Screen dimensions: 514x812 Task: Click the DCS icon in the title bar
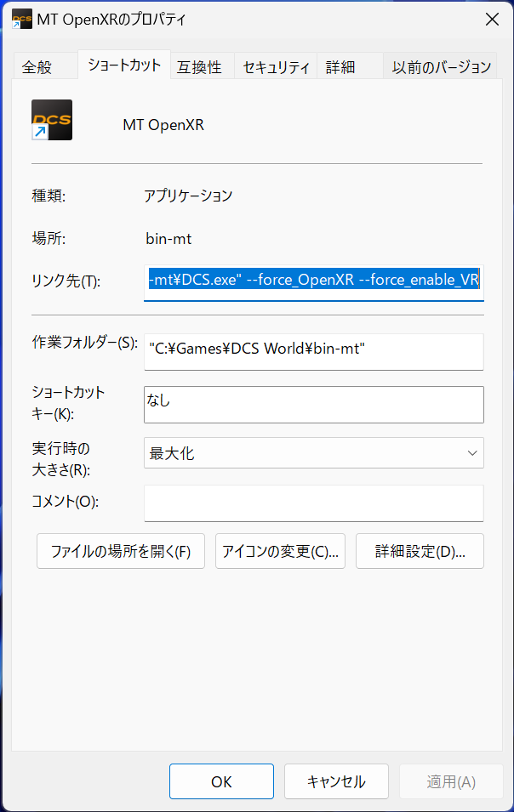(x=22, y=20)
